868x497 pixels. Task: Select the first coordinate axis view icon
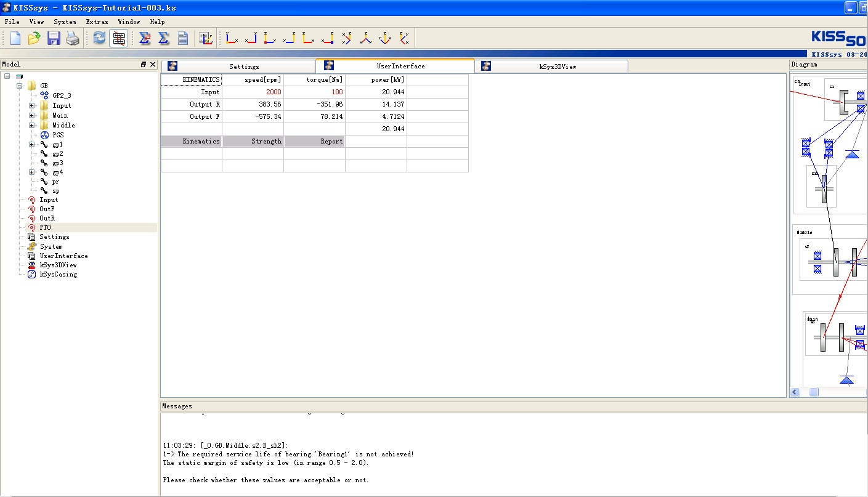pos(231,38)
